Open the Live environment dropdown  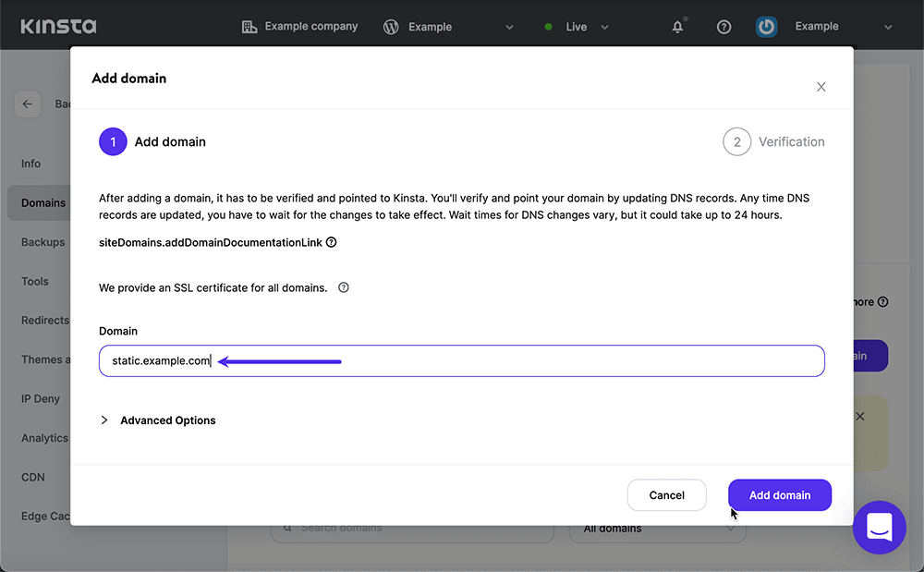pos(605,27)
